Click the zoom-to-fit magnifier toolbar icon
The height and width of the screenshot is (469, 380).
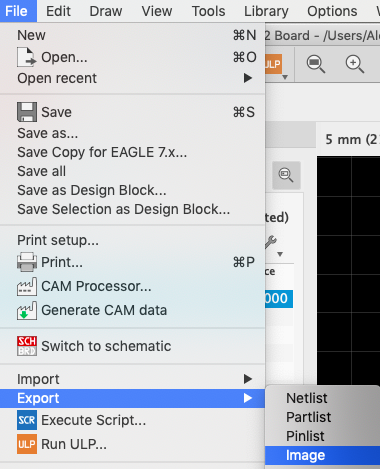pos(315,64)
